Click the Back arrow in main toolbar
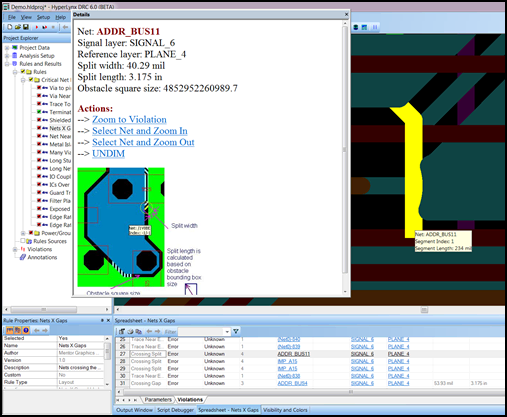Screen dimensions: 507x417 (65, 27)
